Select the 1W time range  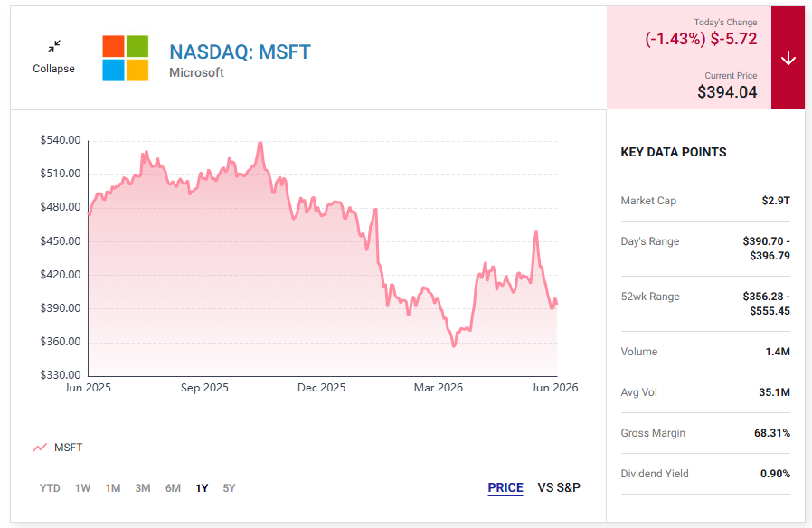(82, 488)
